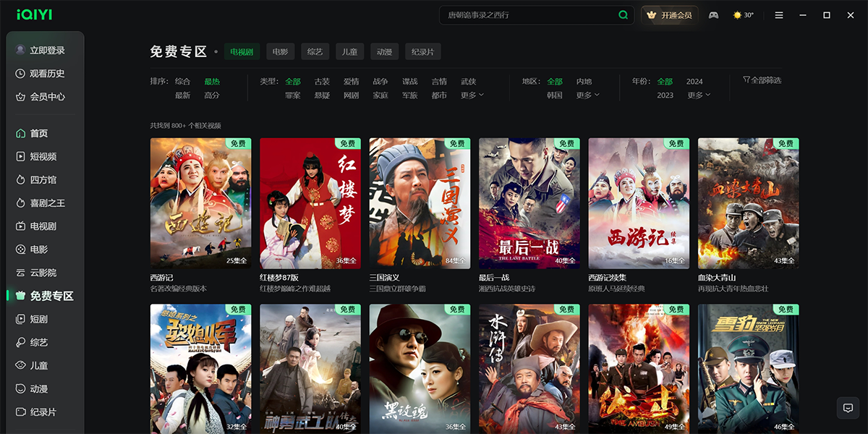
Task: Click 立即登录 to log in
Action: [x=46, y=51]
